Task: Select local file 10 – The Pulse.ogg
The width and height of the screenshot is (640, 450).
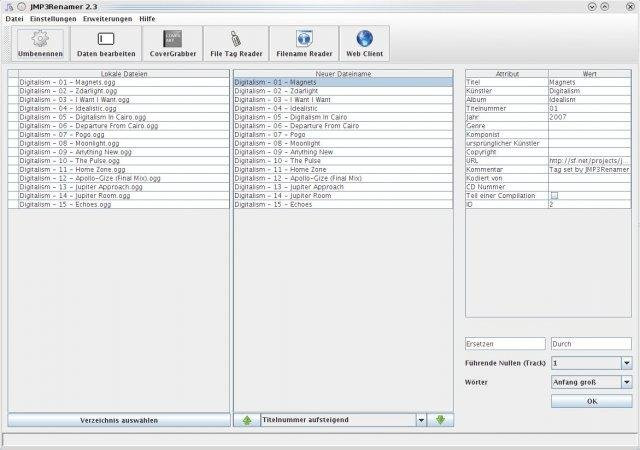Action: pos(124,161)
